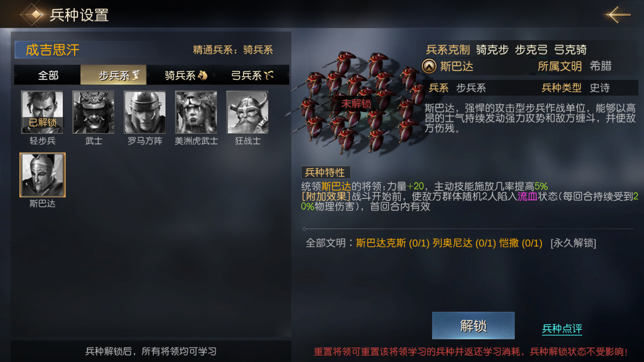644x362 pixels.
Task: Click the 兵种特性 section label
Action: click(325, 172)
